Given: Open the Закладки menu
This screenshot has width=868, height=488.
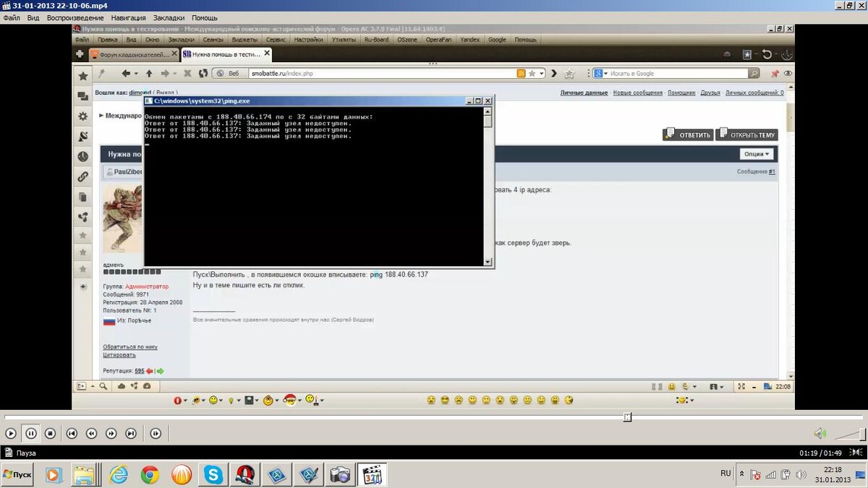Looking at the screenshot, I should (169, 17).
